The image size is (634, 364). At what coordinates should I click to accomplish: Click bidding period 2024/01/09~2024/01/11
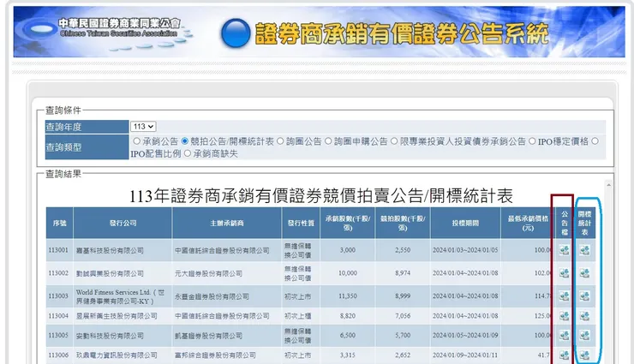pyautogui.click(x=465, y=355)
